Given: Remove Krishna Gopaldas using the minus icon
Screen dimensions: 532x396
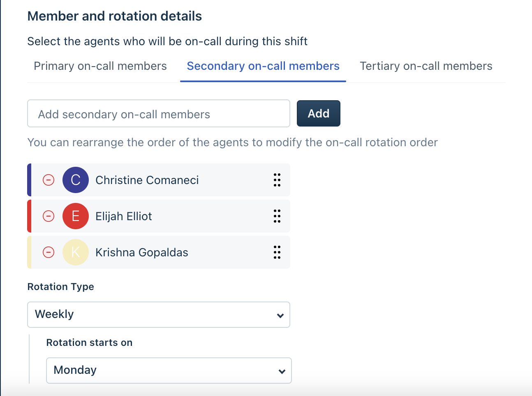Looking at the screenshot, I should point(49,252).
